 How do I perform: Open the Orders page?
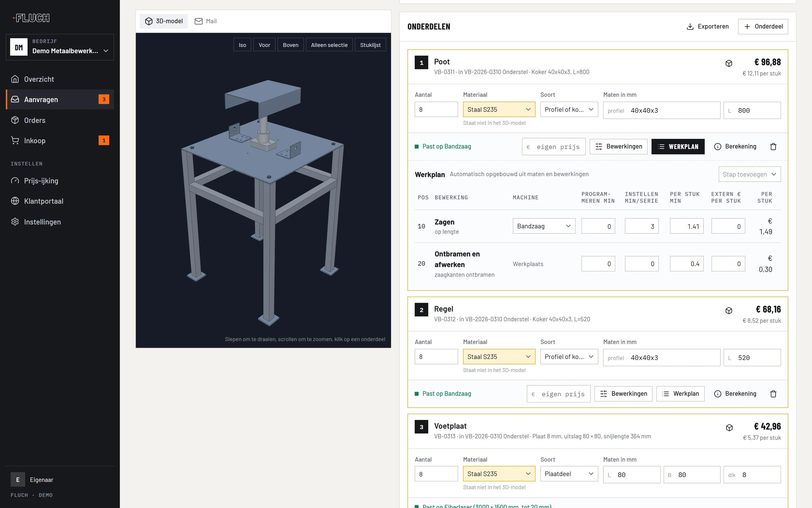click(x=60, y=120)
